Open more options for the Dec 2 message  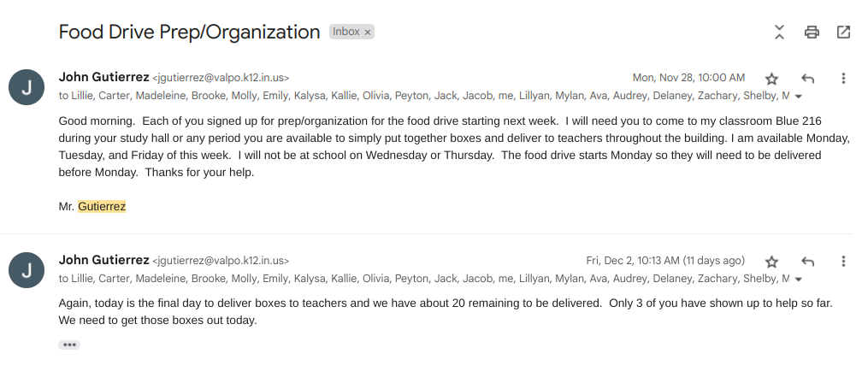[843, 262]
